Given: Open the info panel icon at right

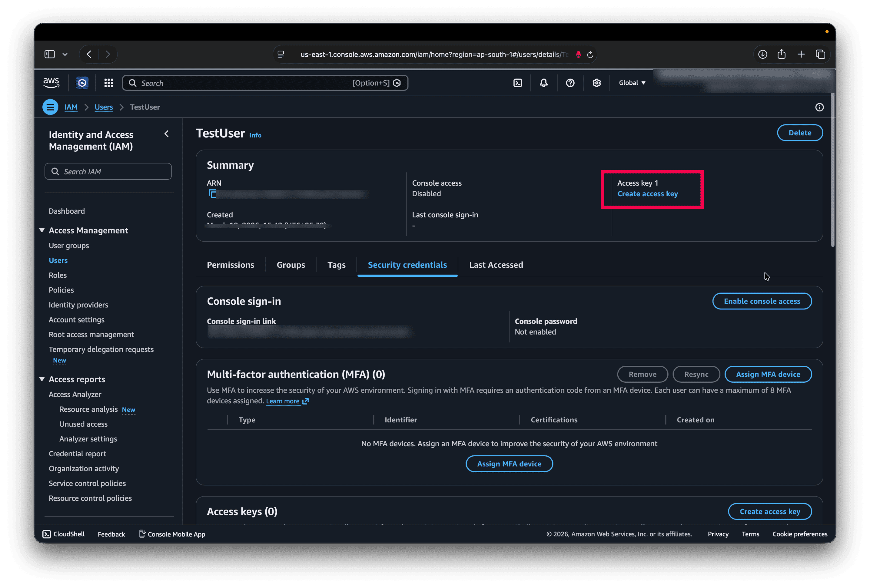Looking at the screenshot, I should 819,107.
